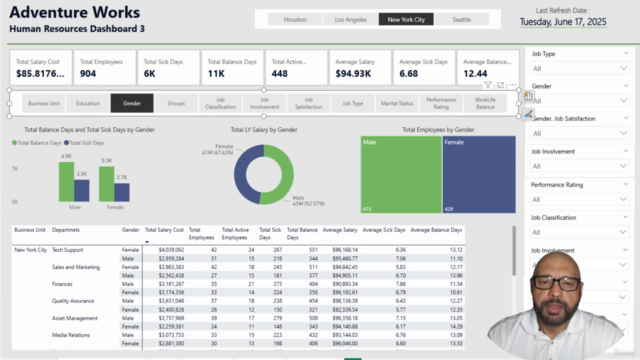Open the Performance Rating All dropdown
The width and height of the screenshot is (640, 360).
pyautogui.click(x=579, y=199)
